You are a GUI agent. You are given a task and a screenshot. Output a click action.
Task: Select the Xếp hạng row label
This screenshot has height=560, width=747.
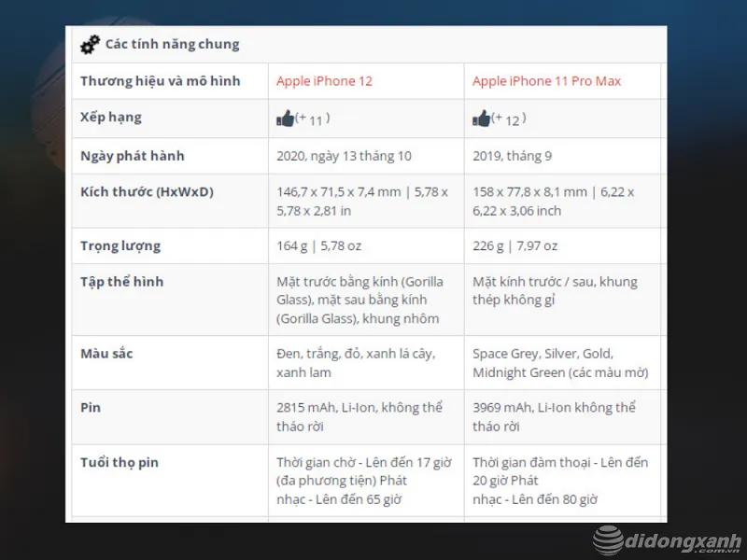click(x=111, y=118)
